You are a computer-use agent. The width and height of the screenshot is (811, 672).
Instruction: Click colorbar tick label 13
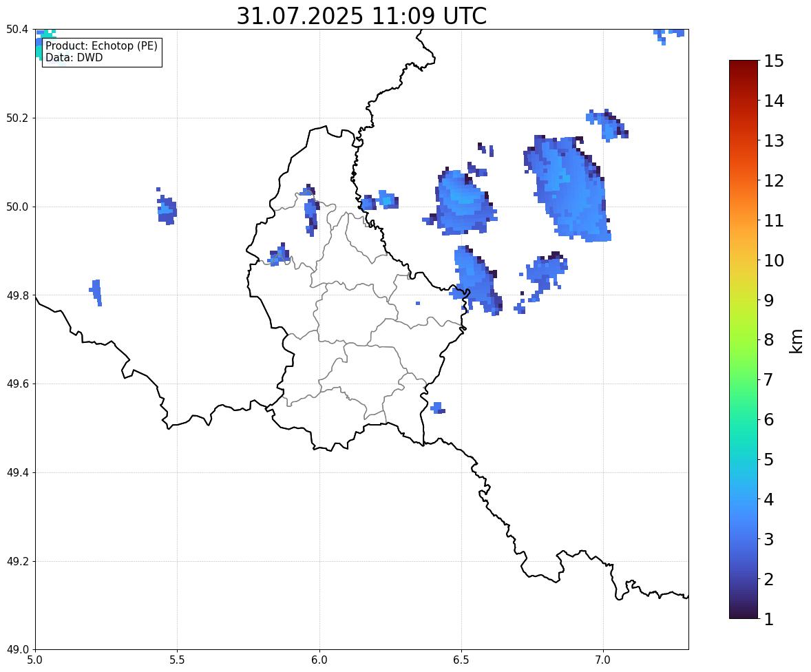(x=774, y=140)
